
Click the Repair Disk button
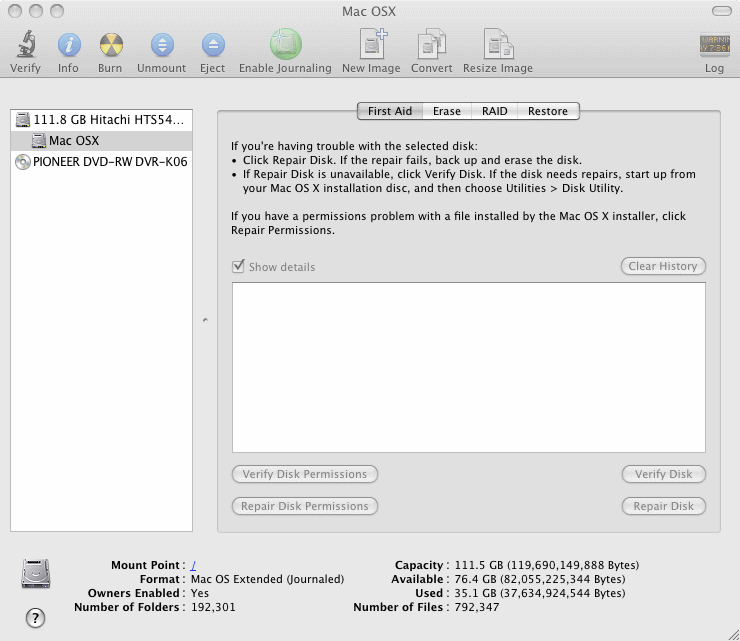(x=664, y=506)
